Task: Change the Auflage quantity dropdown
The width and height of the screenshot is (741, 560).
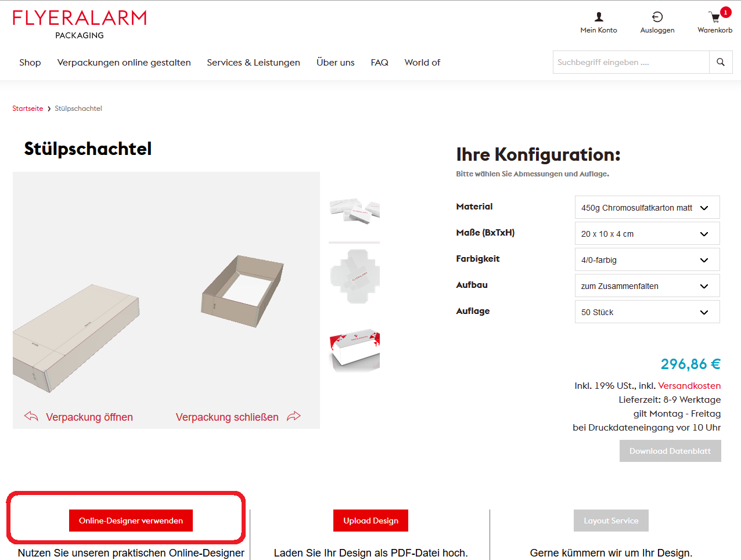Action: point(648,312)
